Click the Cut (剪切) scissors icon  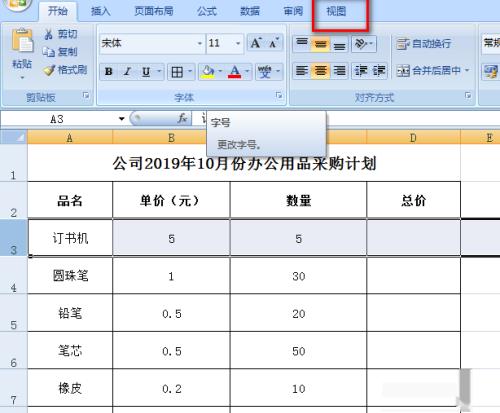tap(49, 34)
